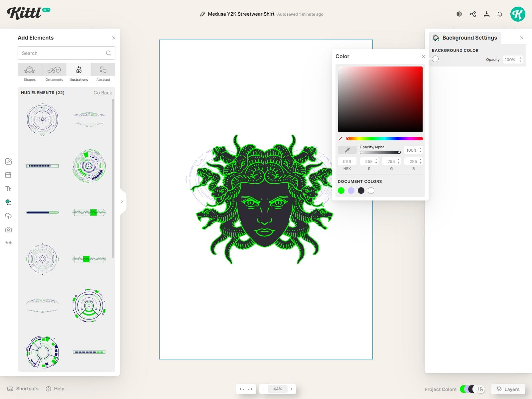Click the download export icon

[486, 14]
